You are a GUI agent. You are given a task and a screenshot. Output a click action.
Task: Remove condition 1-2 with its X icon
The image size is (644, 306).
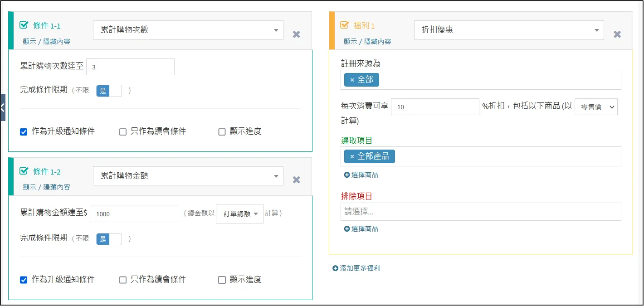point(296,180)
